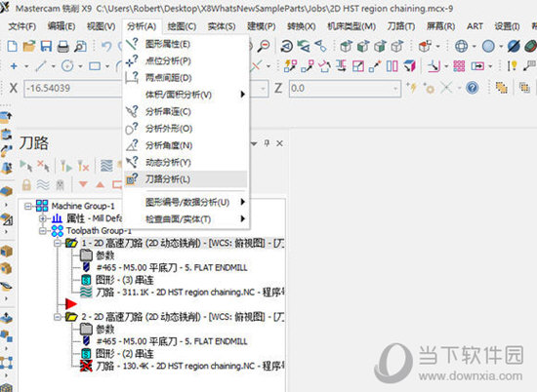Click the Undo arrow icon
The image size is (537, 392).
click(106, 46)
